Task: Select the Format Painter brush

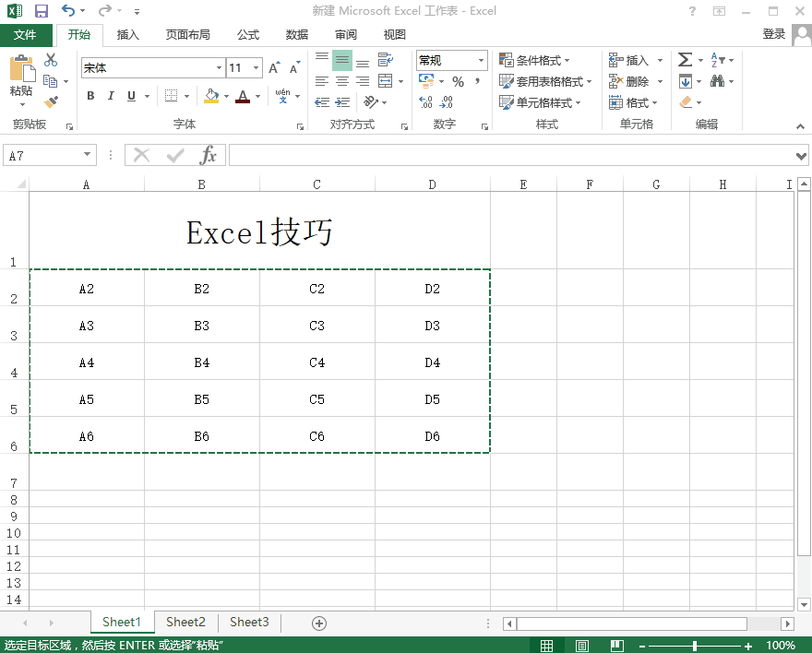Action: (x=51, y=102)
